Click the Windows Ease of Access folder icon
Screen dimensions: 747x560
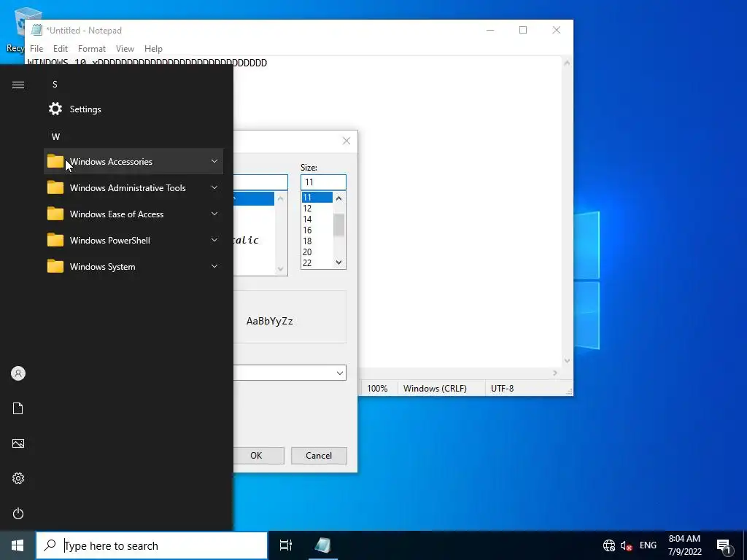coord(55,214)
